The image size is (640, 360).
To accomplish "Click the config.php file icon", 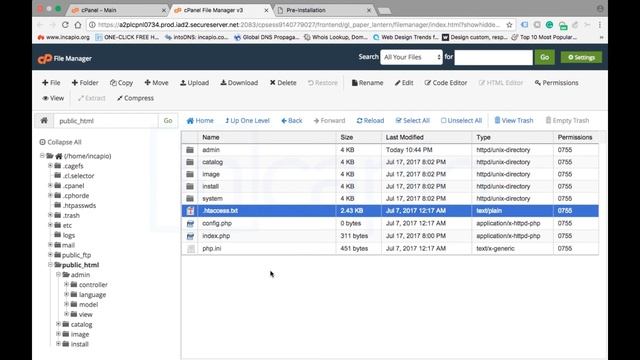I will 190,224.
